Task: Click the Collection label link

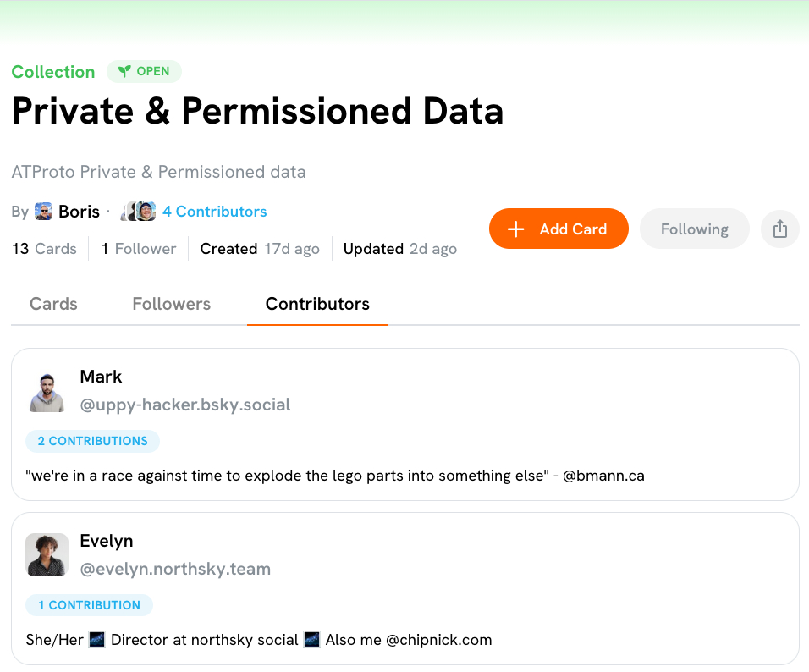Action: [53, 72]
